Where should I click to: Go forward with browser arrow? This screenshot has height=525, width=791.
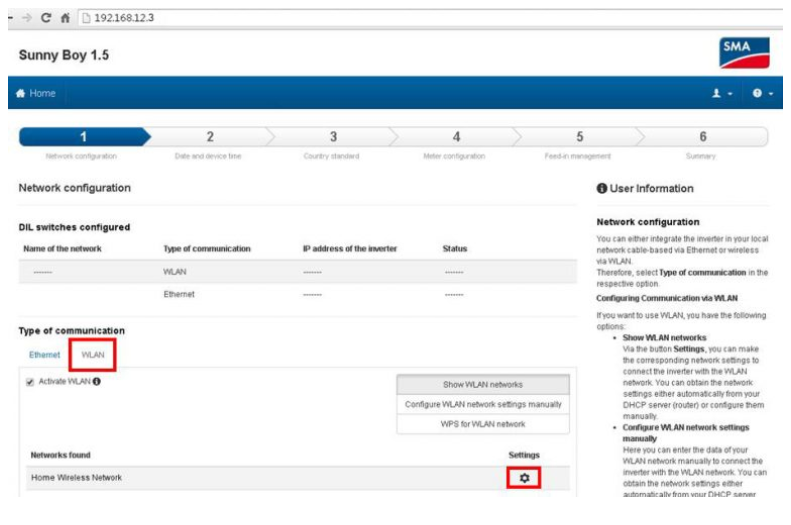(27, 18)
